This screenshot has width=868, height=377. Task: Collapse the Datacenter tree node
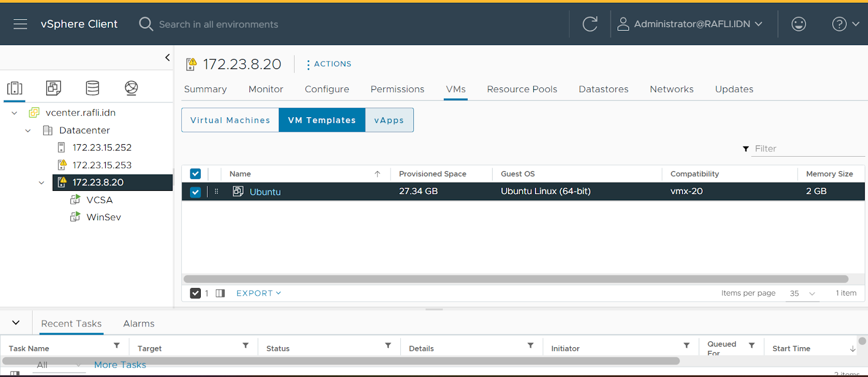[x=28, y=131]
